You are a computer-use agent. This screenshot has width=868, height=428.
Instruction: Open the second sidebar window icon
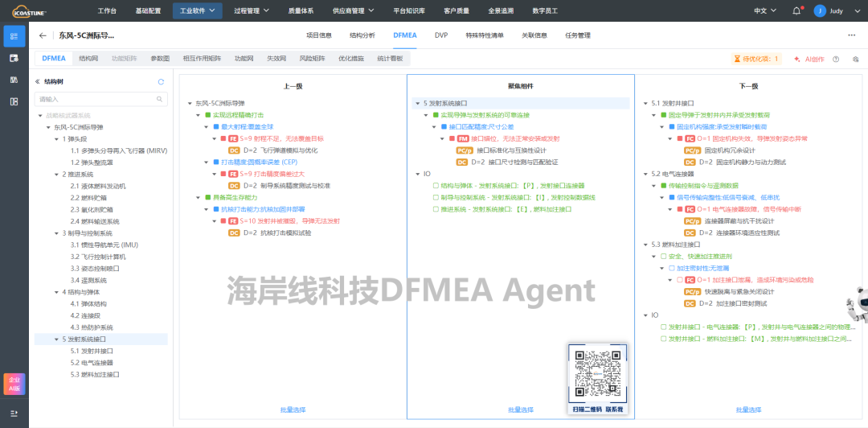(x=14, y=58)
